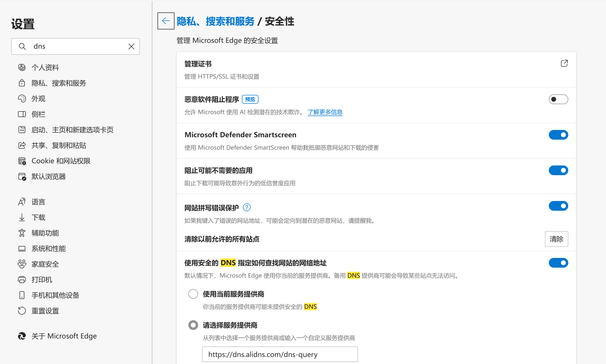Click the 隐私、搜索和服务 breadcrumb link

tap(215, 21)
